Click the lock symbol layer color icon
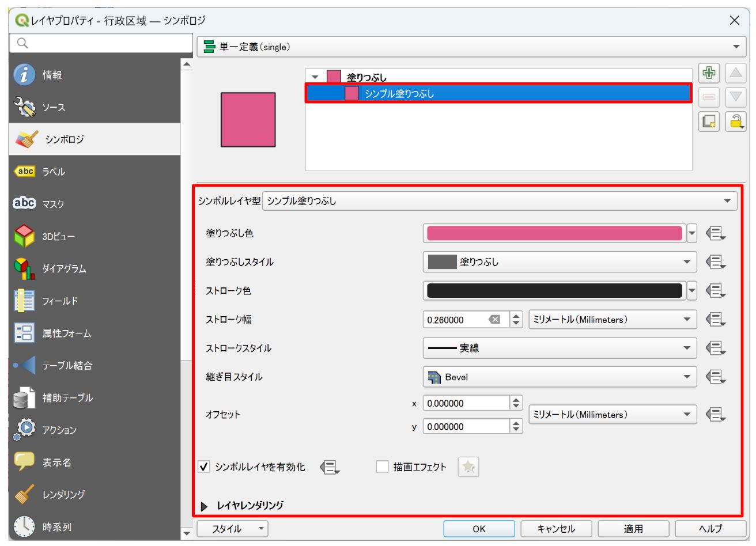The image size is (756, 546). [x=735, y=122]
